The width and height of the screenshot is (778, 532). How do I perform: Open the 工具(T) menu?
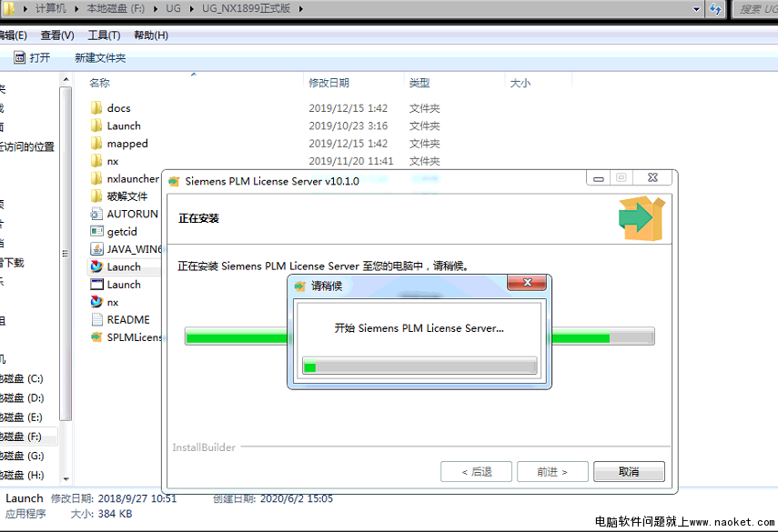(105, 35)
